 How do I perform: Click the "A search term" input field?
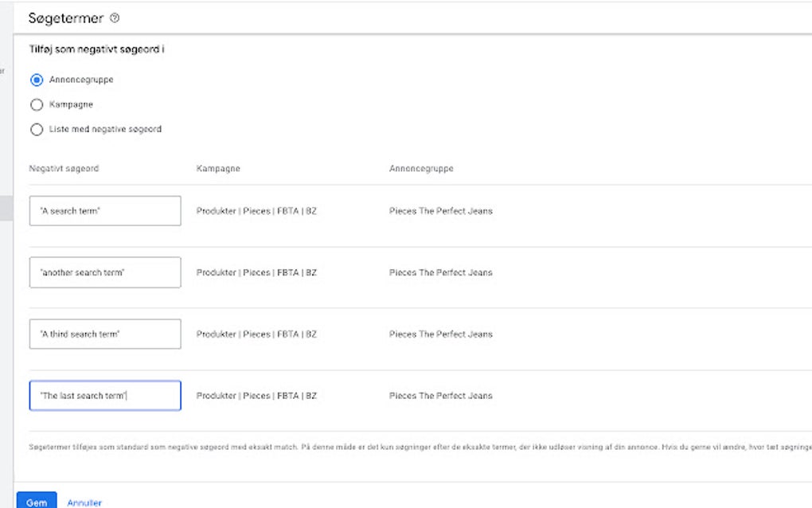tap(105, 211)
